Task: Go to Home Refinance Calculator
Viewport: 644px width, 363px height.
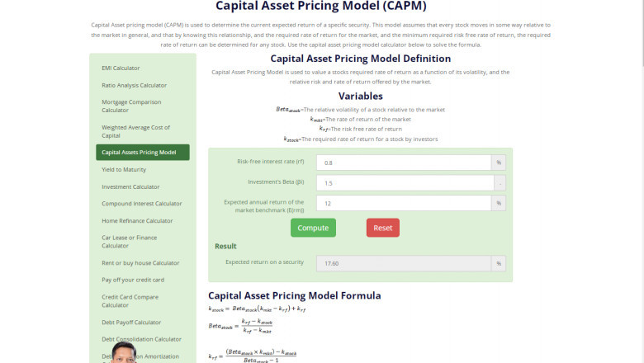Action: 137,220
